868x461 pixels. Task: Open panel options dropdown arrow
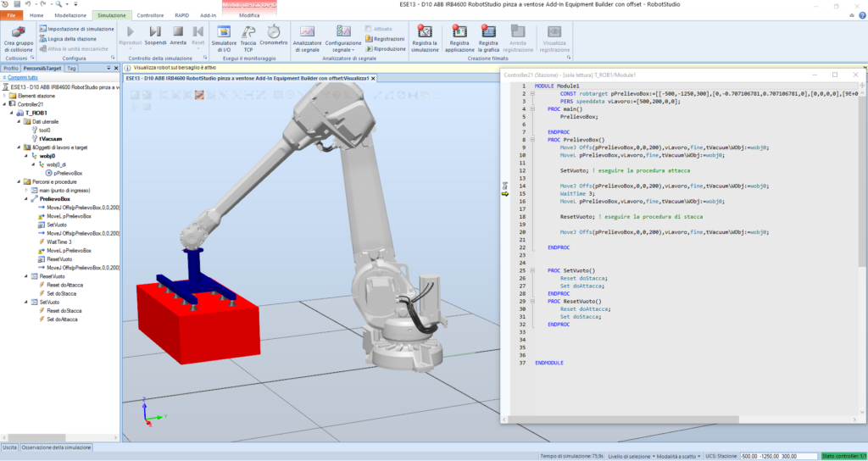108,69
